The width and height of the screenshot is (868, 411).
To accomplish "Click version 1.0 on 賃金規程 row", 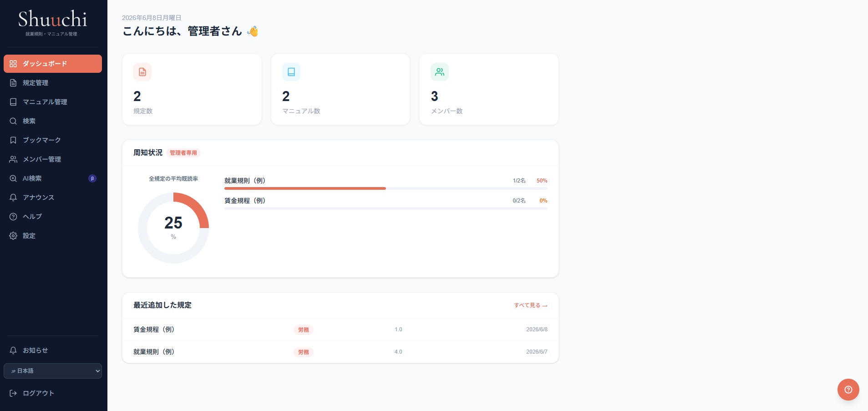I will click(x=398, y=330).
